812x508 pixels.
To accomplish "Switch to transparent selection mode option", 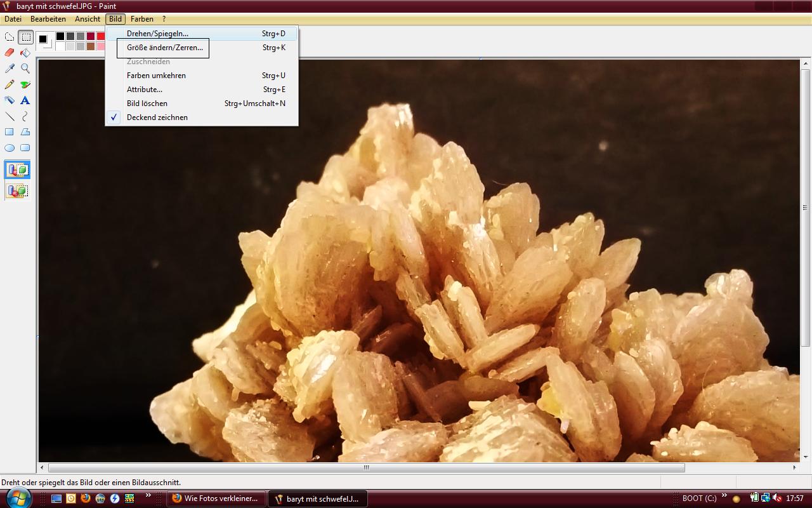I will 17,190.
